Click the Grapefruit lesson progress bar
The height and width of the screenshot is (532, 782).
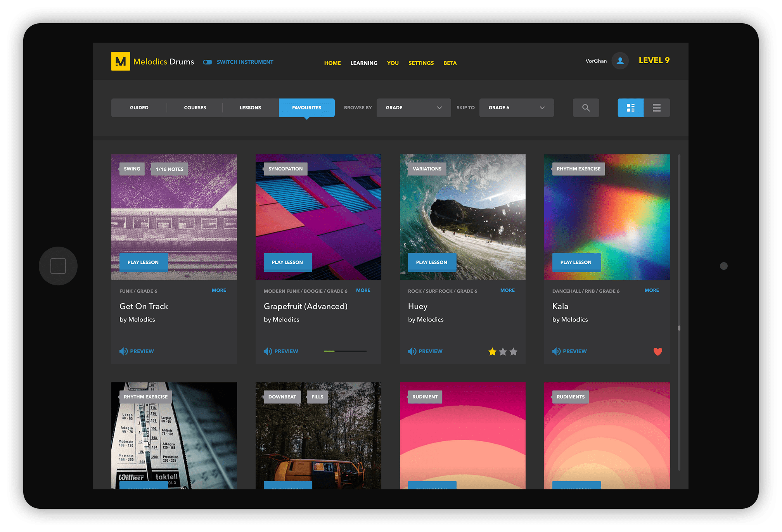345,351
